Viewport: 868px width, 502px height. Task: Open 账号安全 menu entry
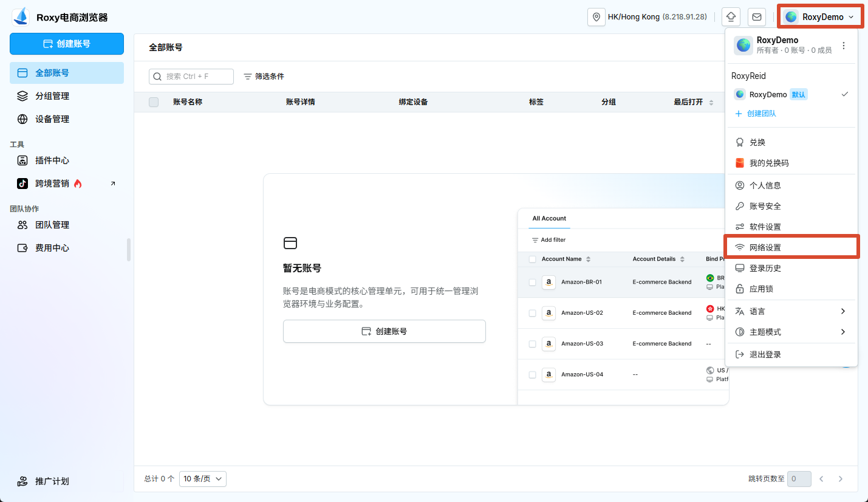coord(791,206)
